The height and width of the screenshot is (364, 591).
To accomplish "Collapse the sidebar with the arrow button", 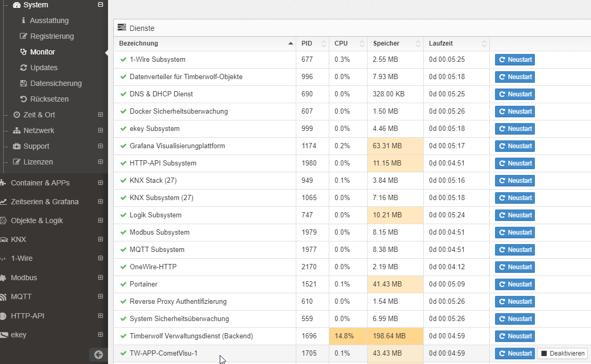I will 99,355.
